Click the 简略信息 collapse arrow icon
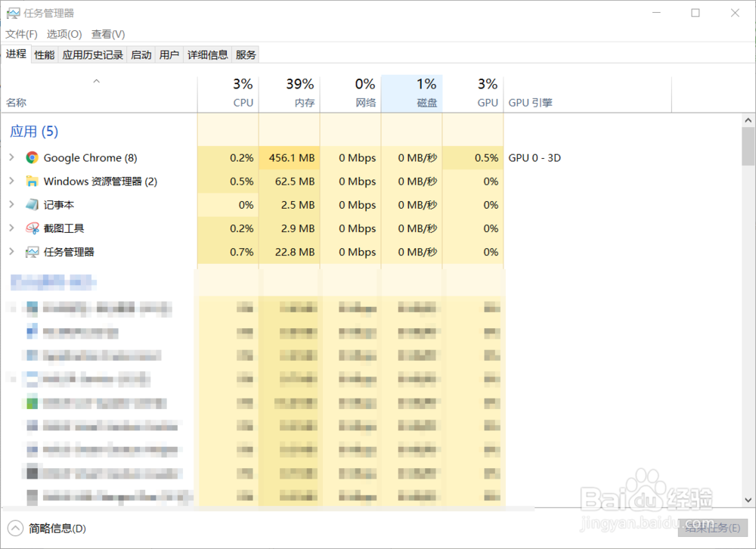Viewport: 756px width, 549px height. click(x=15, y=529)
